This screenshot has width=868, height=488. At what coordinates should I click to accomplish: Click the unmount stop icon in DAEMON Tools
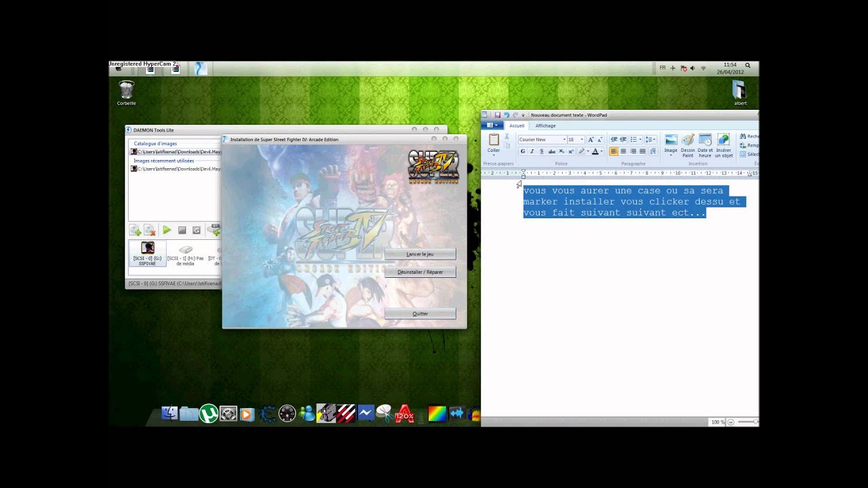click(182, 230)
